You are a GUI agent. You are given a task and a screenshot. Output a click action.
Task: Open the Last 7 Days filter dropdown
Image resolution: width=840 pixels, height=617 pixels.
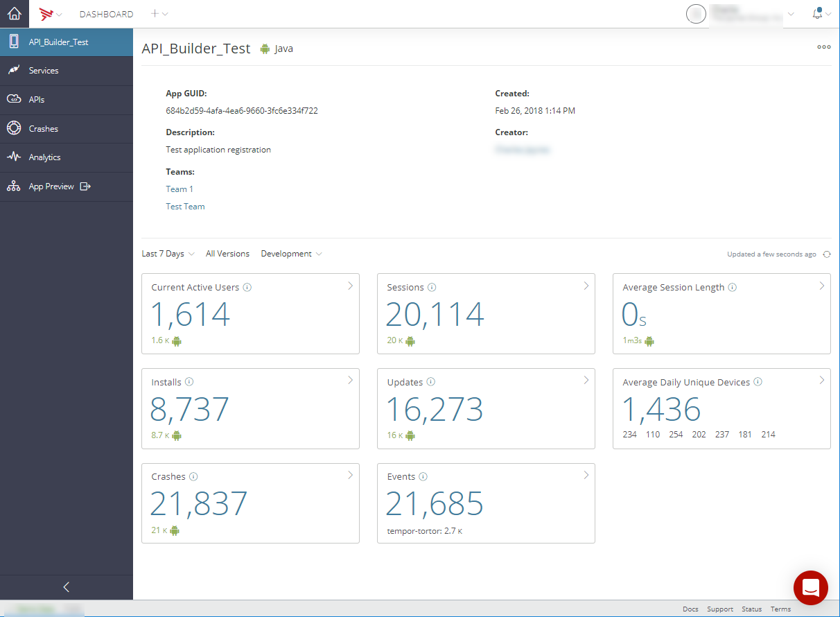pyautogui.click(x=166, y=254)
